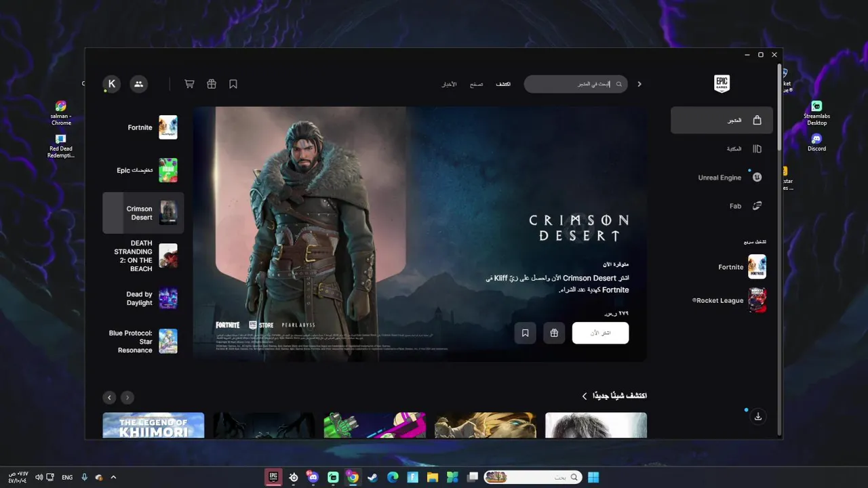Click the microphone icon in system tray
Image resolution: width=868 pixels, height=488 pixels.
pos(85,477)
